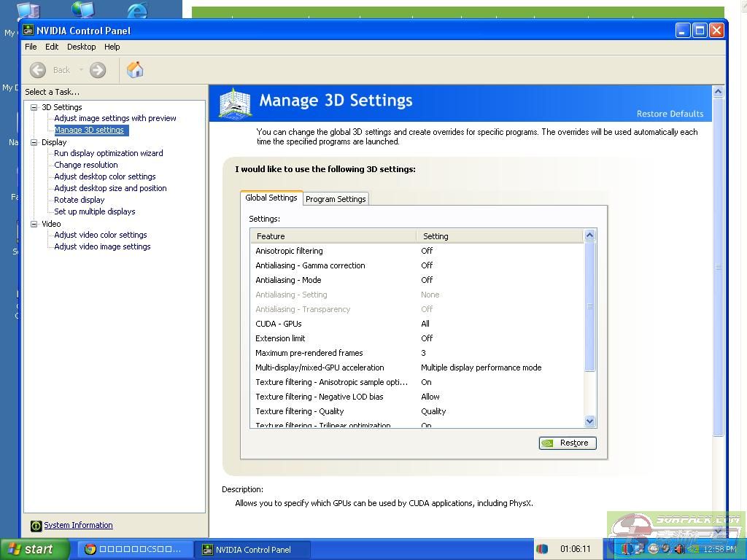Open the Start menu
Viewport: 747px width, 560px height.
(x=34, y=549)
